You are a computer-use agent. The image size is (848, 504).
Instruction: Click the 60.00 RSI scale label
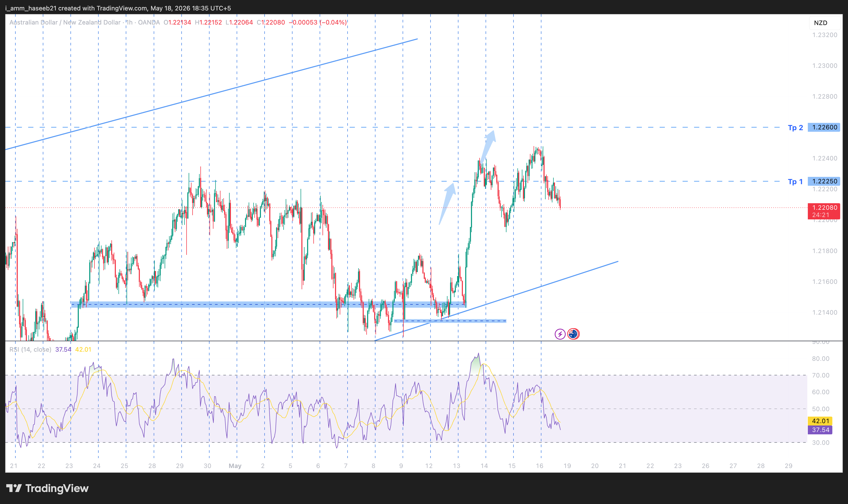tap(821, 392)
